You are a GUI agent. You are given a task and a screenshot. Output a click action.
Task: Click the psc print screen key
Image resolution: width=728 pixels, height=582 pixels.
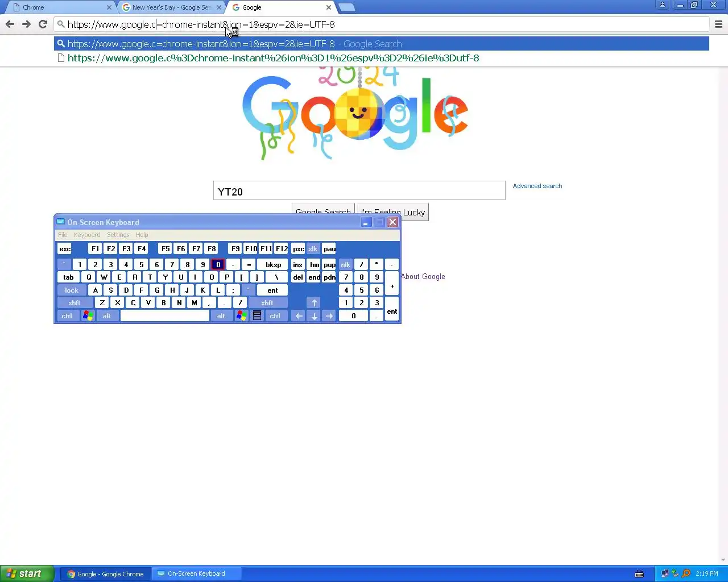[299, 249]
